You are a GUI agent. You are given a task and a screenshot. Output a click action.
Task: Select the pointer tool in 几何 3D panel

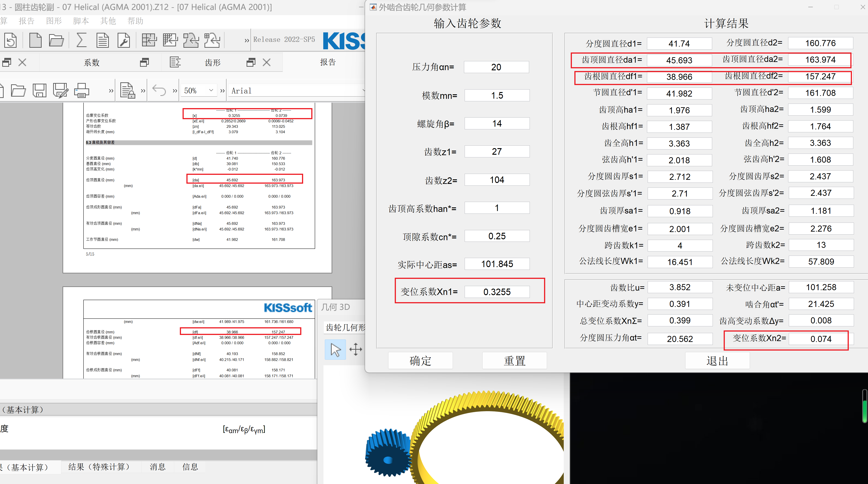[x=335, y=350]
